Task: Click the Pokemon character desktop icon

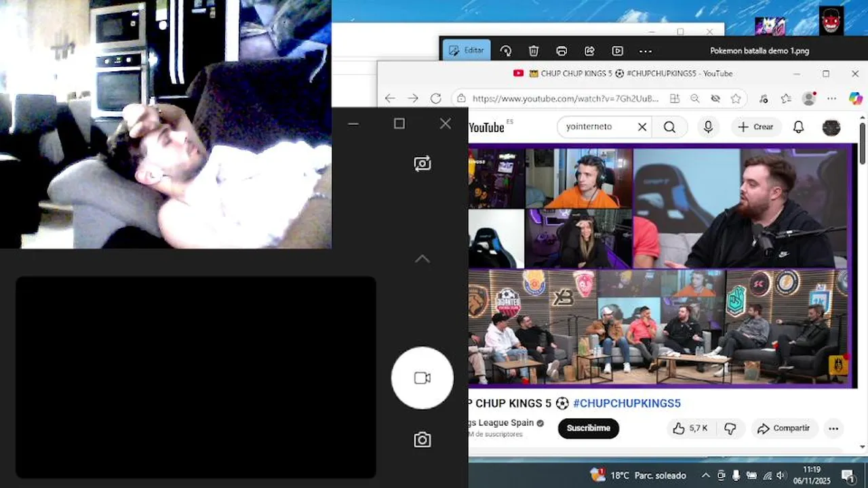Action: tap(770, 26)
